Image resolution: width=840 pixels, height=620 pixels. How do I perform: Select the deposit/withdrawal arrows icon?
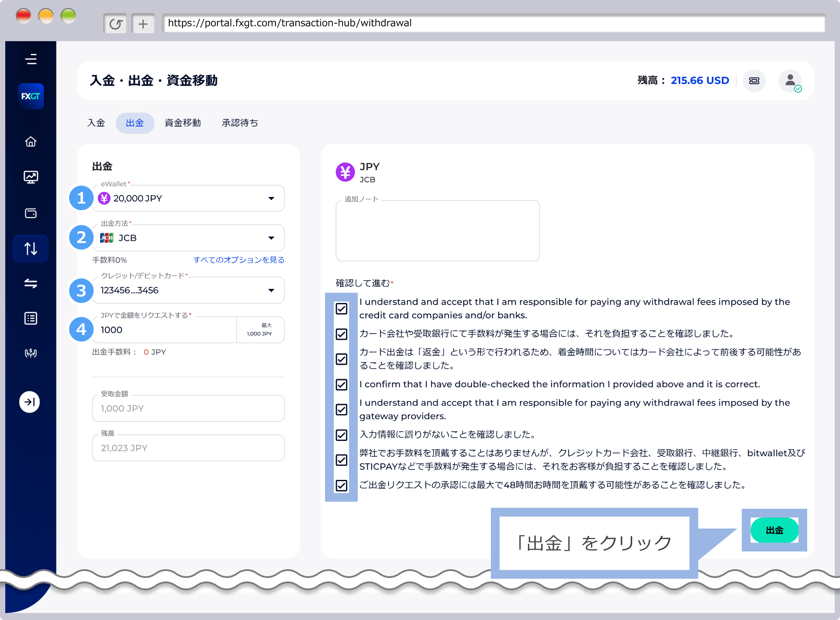31,249
